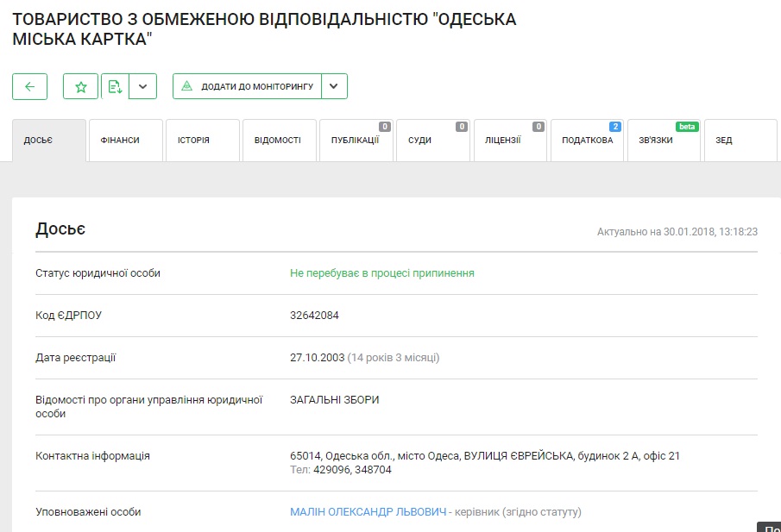Switch to the Суди tab

432,141
